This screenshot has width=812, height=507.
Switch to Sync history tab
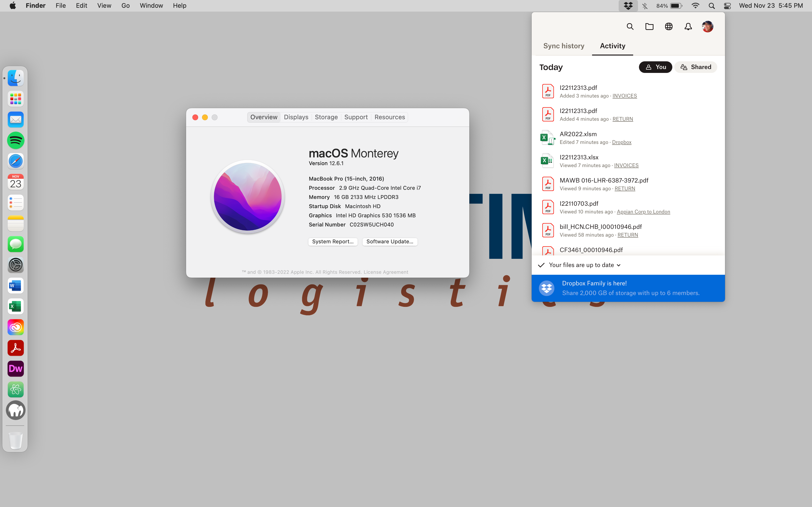coord(563,46)
